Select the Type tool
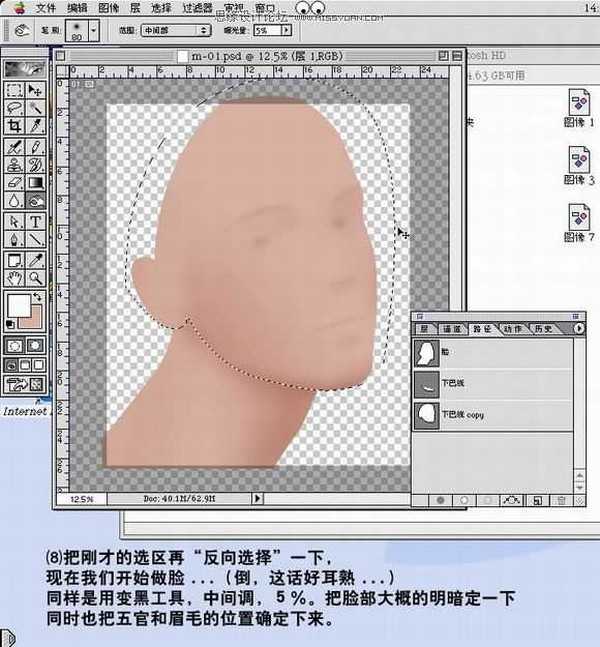Image resolution: width=600 pixels, height=647 pixels. tap(36, 222)
